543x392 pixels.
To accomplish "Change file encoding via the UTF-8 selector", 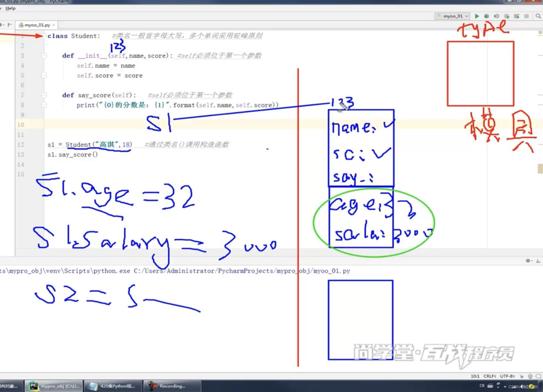I will pos(507,376).
